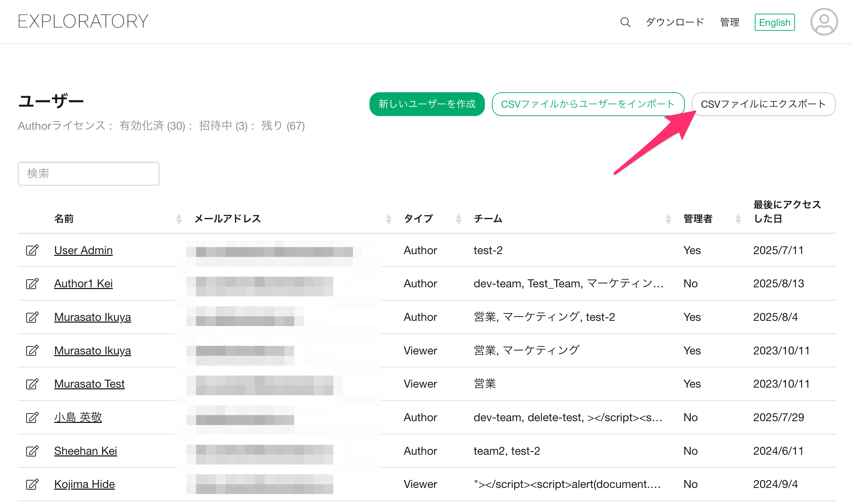Click edit icon for 小島 英敬 row
Screen dimensions: 853x504
(32, 417)
